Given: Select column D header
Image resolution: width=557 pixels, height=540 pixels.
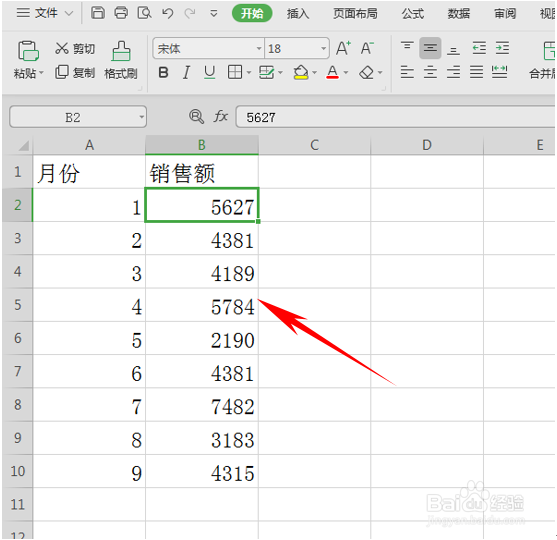Looking at the screenshot, I should (x=427, y=145).
